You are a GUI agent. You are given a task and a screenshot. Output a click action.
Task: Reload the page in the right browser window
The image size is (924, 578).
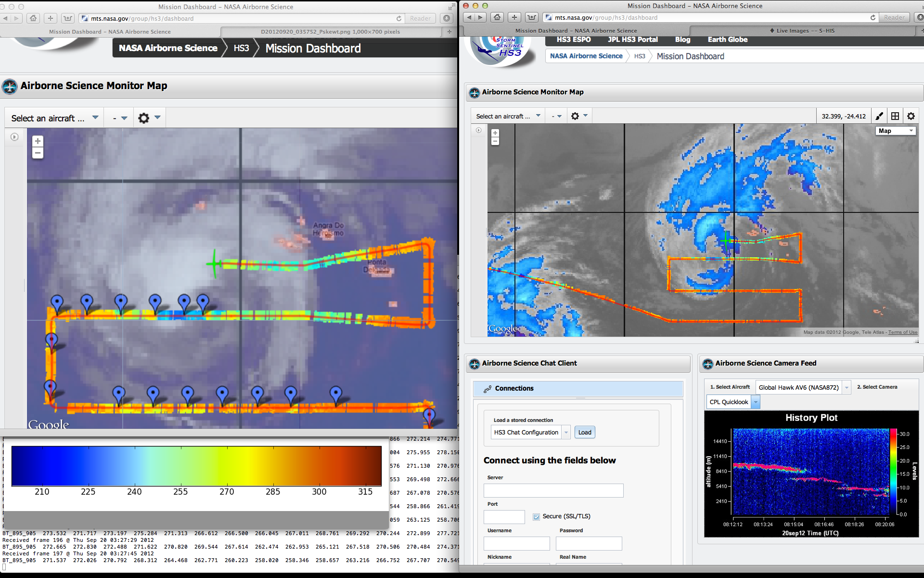(873, 17)
